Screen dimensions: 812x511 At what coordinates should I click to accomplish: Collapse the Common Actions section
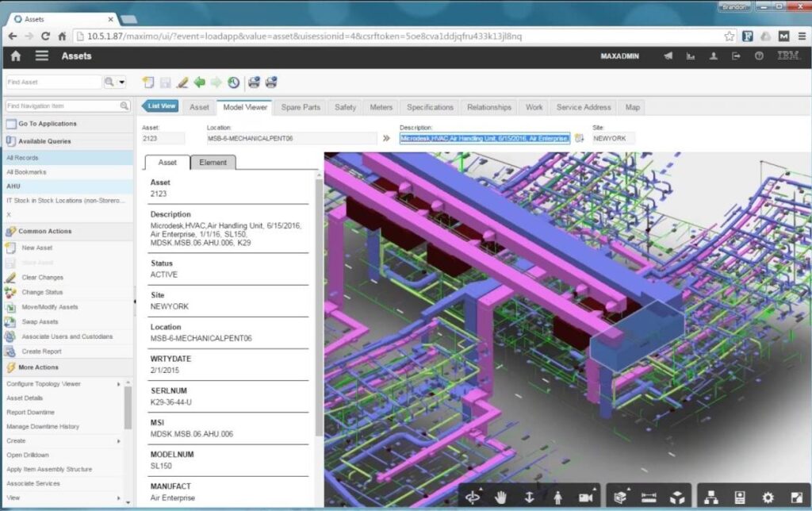click(11, 231)
